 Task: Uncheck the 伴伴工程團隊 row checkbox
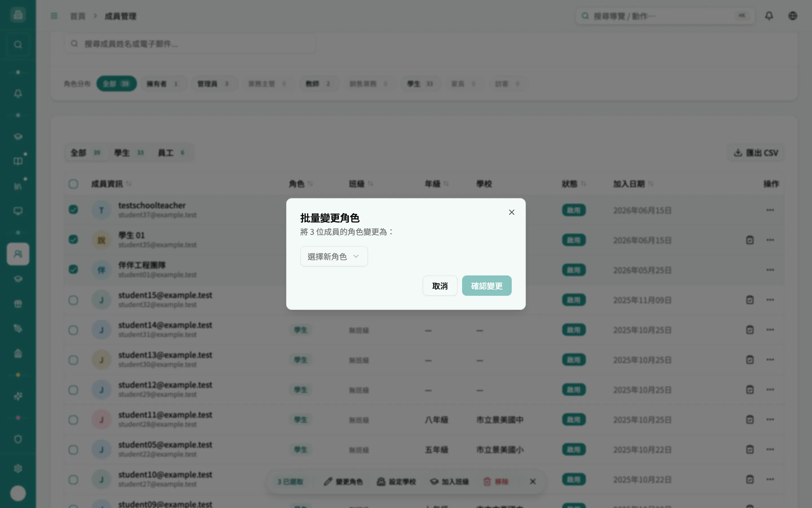pyautogui.click(x=73, y=270)
